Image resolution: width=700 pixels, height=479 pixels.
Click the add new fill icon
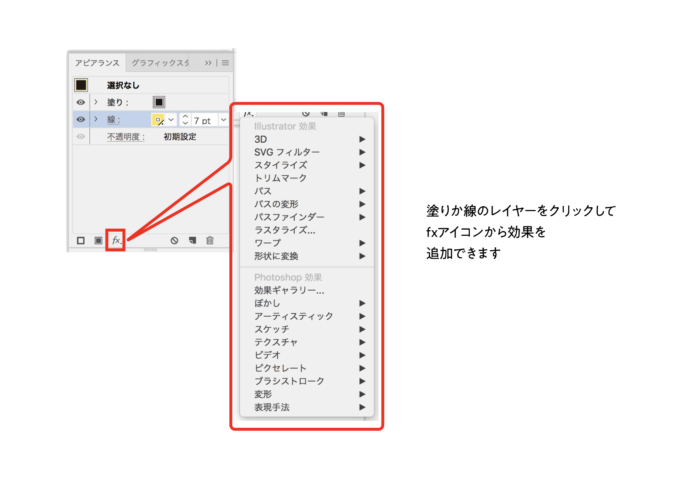pyautogui.click(x=99, y=241)
